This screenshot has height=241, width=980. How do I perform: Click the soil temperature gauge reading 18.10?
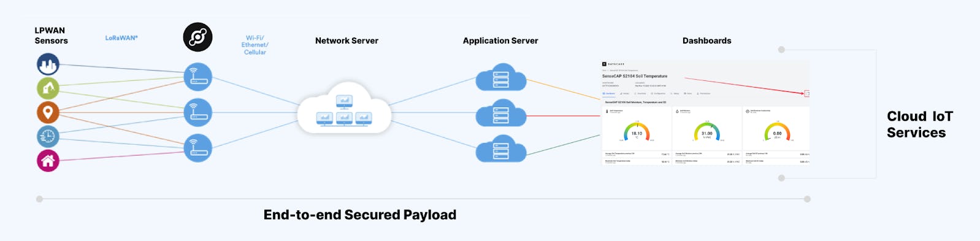click(x=637, y=131)
